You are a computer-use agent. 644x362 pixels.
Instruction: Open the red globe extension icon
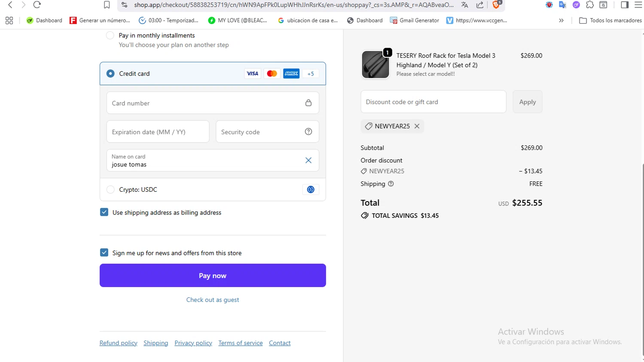(549, 5)
